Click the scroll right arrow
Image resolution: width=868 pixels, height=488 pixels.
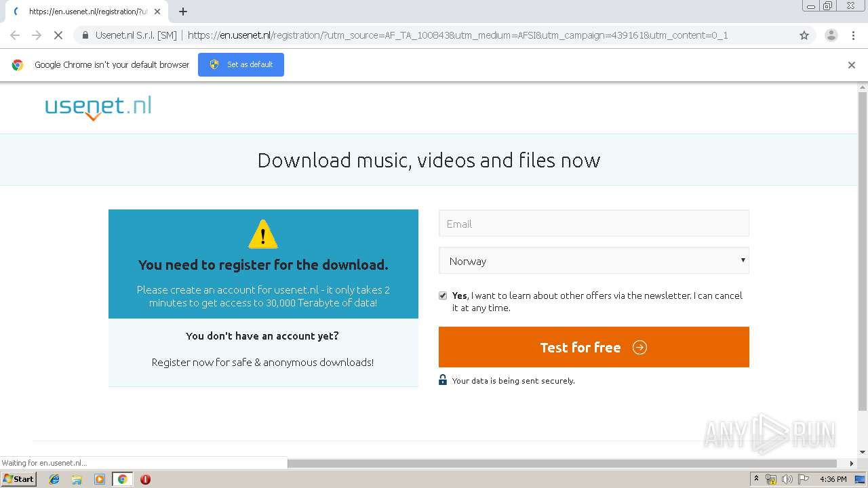coord(852,464)
